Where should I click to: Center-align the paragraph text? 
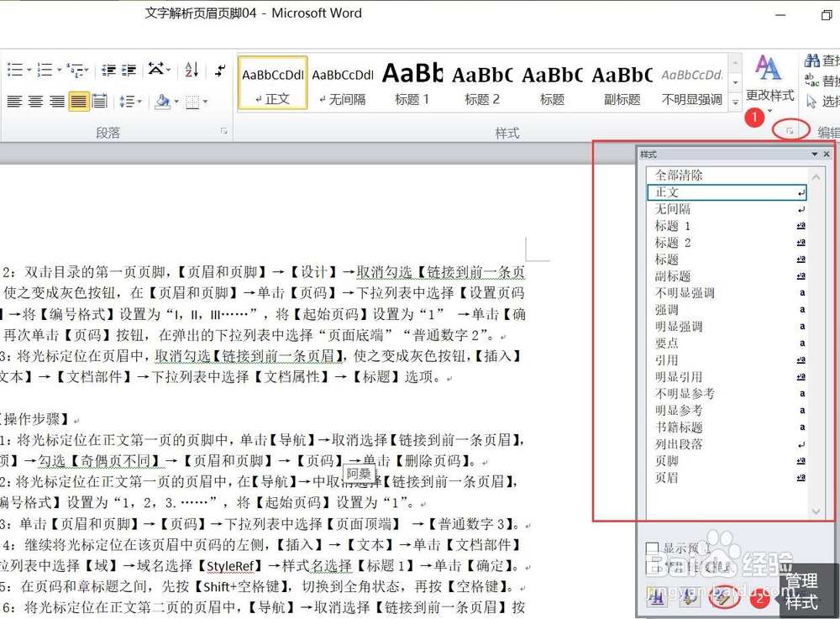(36, 101)
